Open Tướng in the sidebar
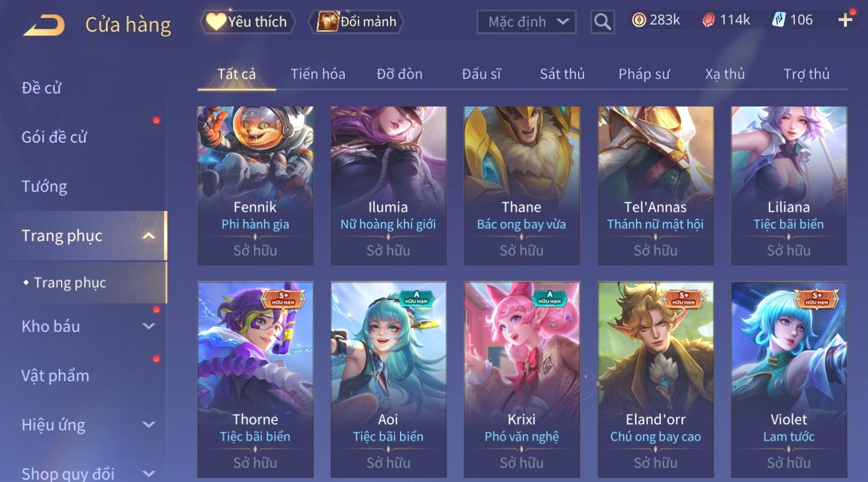This screenshot has width=868, height=482. point(44,186)
